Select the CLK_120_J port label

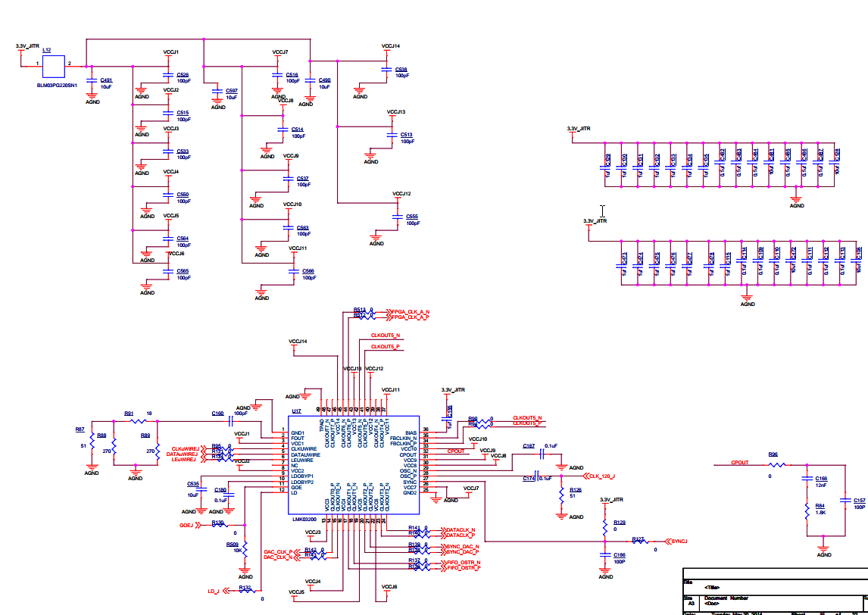(x=602, y=476)
